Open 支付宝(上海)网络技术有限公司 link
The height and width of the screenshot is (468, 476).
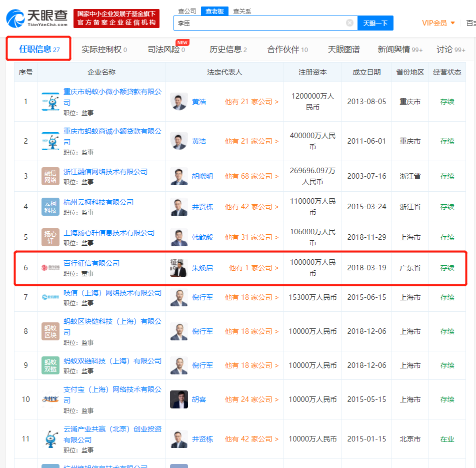click(112, 394)
